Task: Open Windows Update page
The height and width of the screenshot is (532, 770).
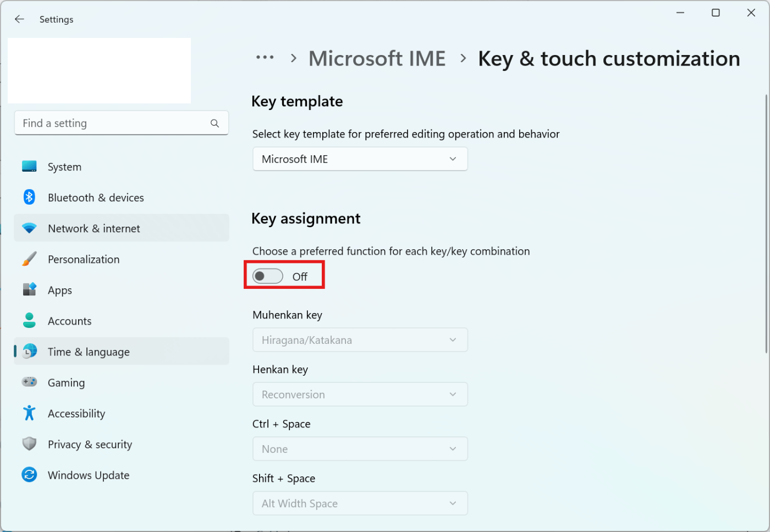Action: 122,475
